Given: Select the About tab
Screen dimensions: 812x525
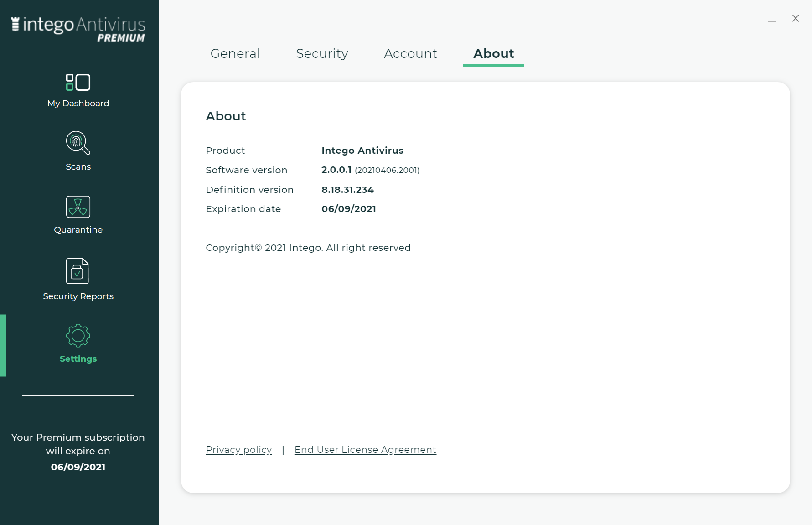Looking at the screenshot, I should (494, 54).
